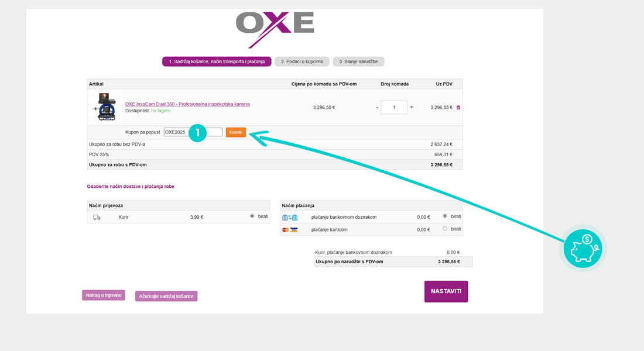Click the 'Odaberite način dostave i plaćanja robe' heading
The image size is (644, 351).
coord(131,187)
